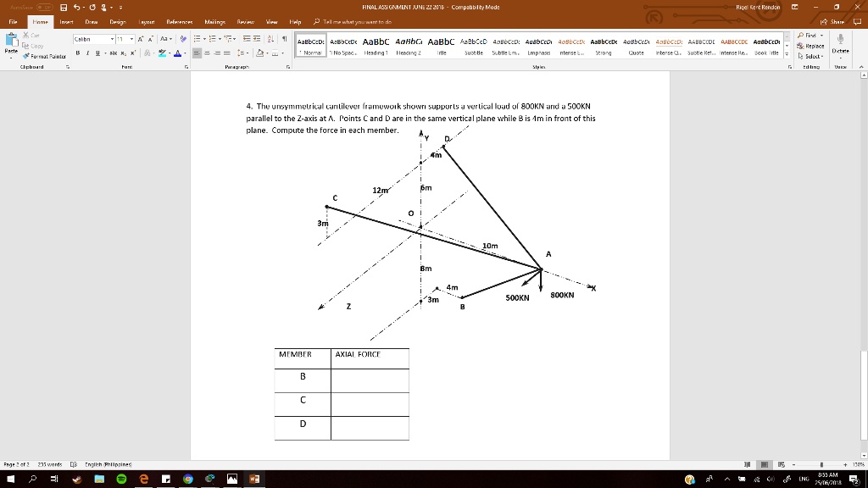Image resolution: width=868 pixels, height=488 pixels.
Task: Toggle italic formatting
Action: [x=87, y=53]
